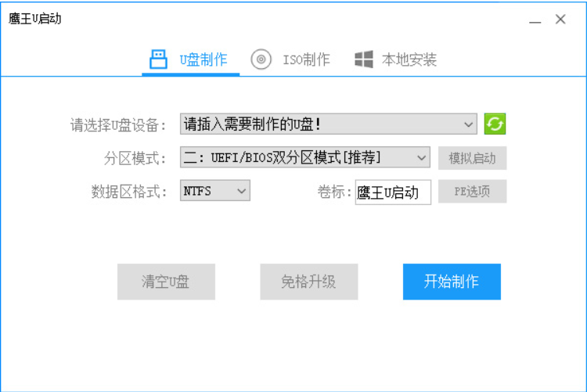Click the 免格升级 button
The width and height of the screenshot is (587, 392).
pos(309,282)
